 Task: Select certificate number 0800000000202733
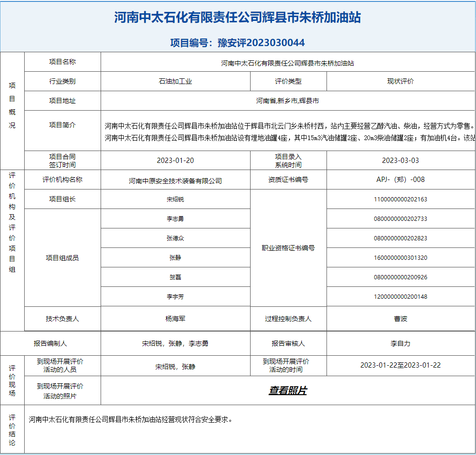(401, 218)
